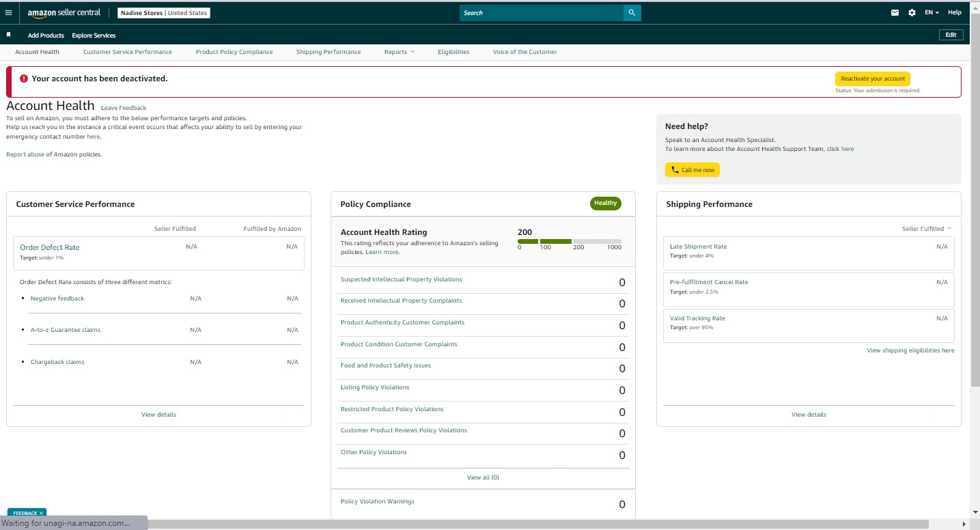Open the FEEDBACK tab button
The image size is (980, 530).
(x=25, y=513)
